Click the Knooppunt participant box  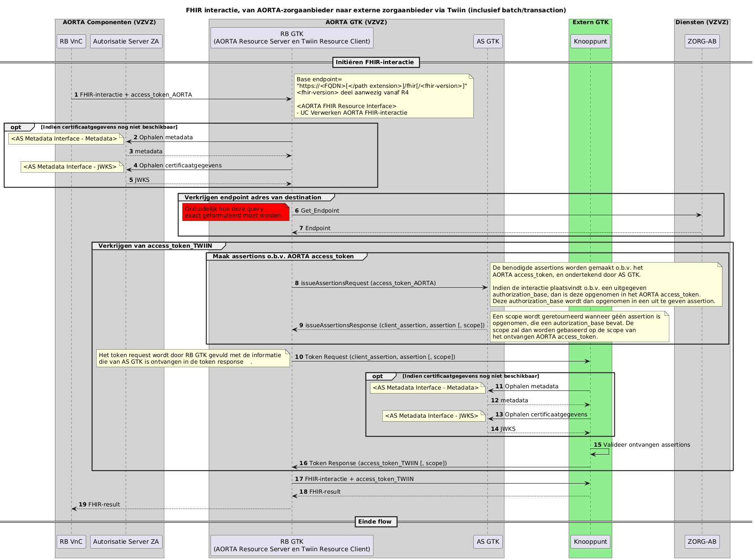pyautogui.click(x=590, y=41)
